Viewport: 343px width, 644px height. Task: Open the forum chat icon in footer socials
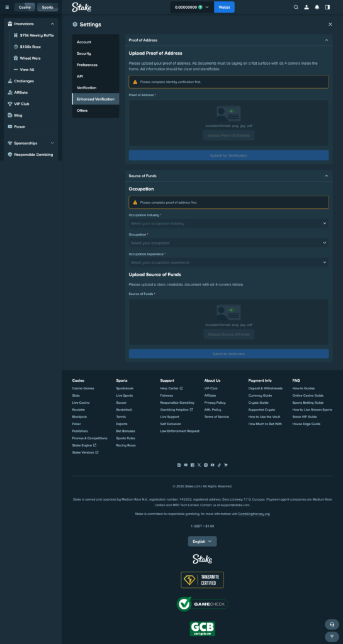click(x=186, y=465)
